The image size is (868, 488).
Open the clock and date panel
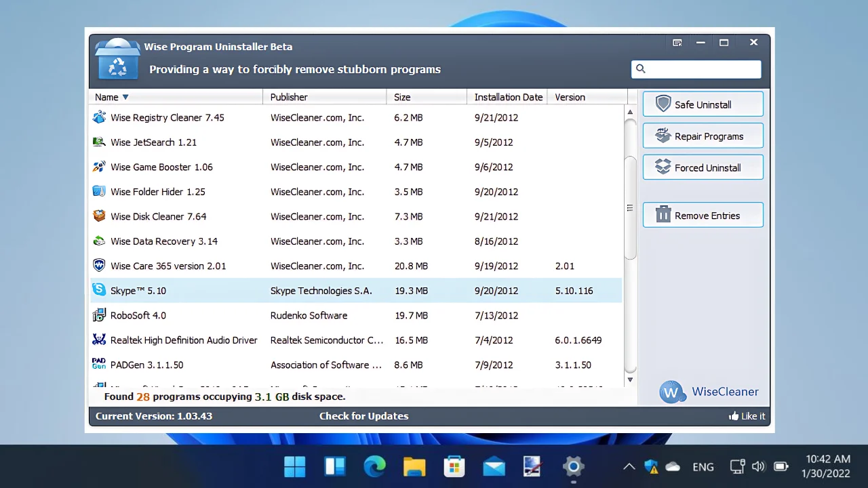pyautogui.click(x=827, y=466)
